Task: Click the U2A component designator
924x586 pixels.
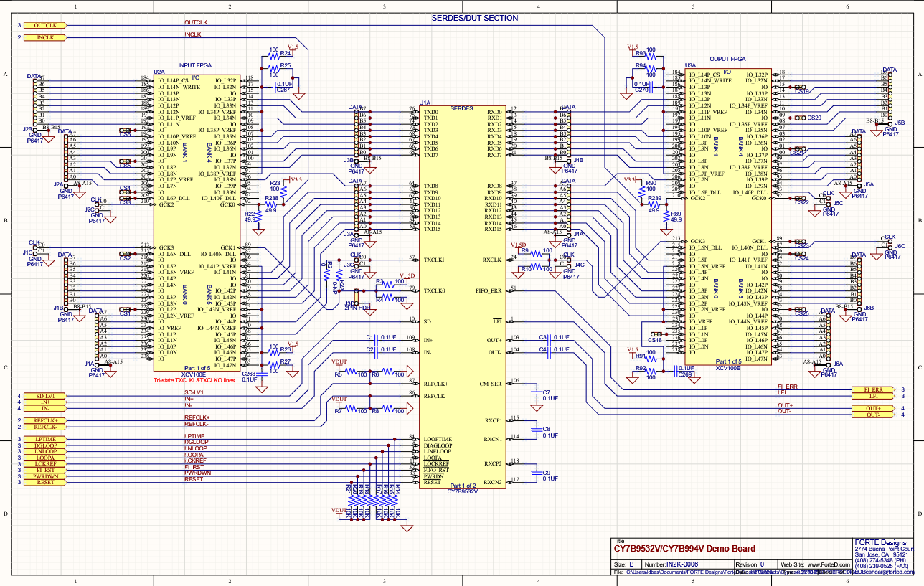Action: [159, 72]
